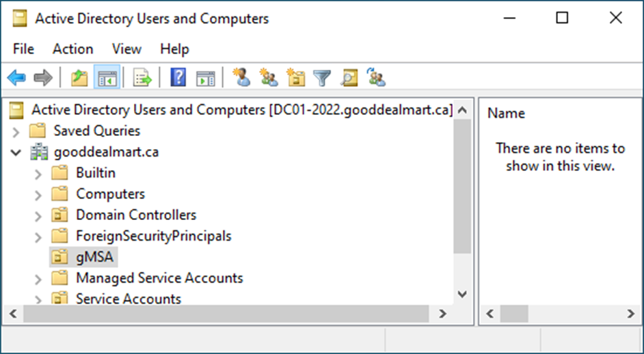
Task: Click the Up one level folder icon
Action: (79, 77)
